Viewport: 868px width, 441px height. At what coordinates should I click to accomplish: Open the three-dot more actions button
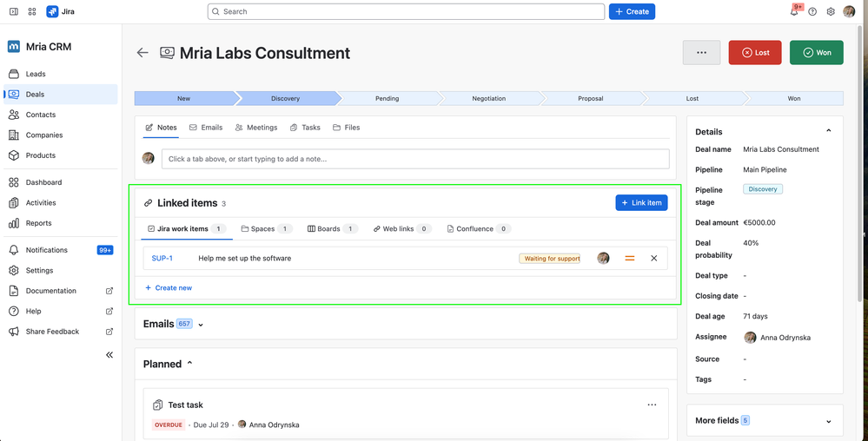701,53
